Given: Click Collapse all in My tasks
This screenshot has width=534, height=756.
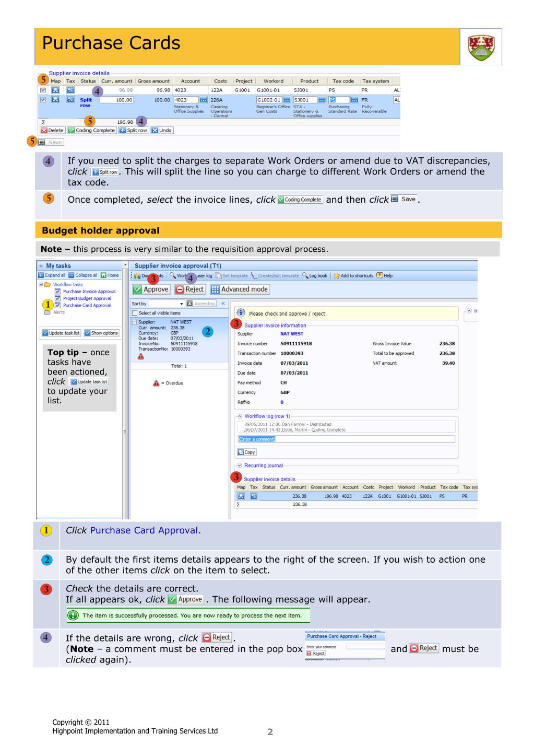Looking at the screenshot, I should [82, 275].
